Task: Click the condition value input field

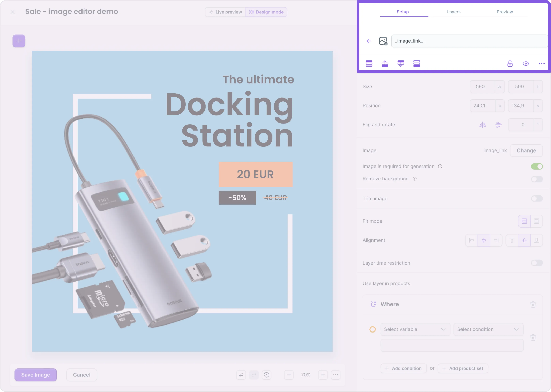Action: (452, 345)
